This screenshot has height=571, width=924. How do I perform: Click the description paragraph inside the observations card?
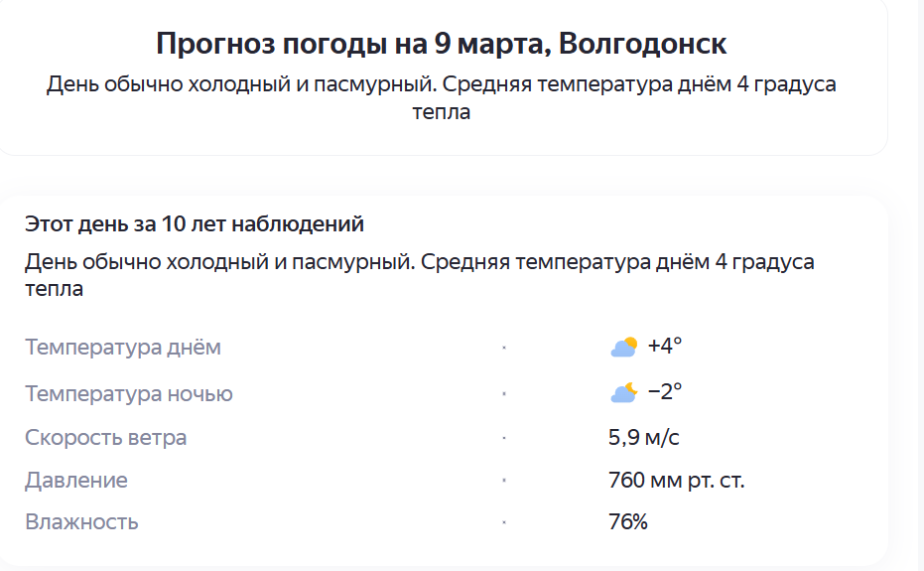coord(419,275)
